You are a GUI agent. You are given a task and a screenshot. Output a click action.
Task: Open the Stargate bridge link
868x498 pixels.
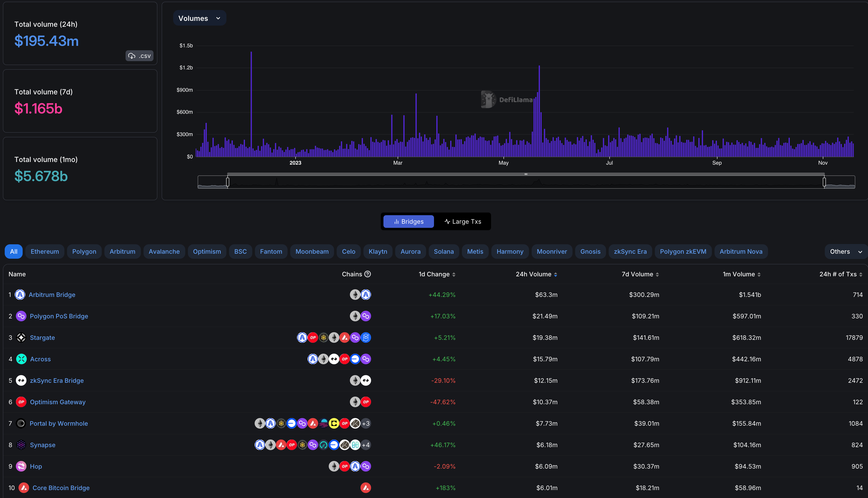(42, 337)
